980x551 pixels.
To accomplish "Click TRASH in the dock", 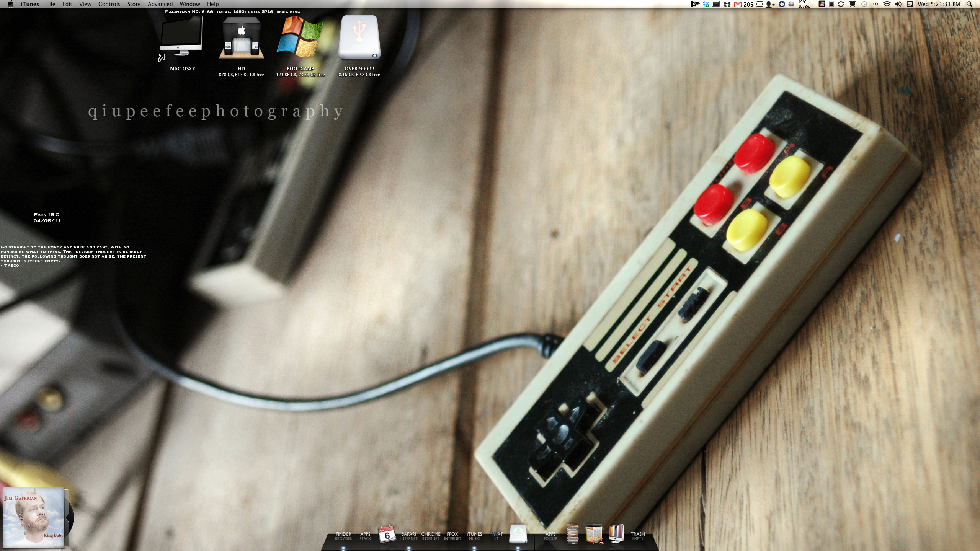I will 638,536.
